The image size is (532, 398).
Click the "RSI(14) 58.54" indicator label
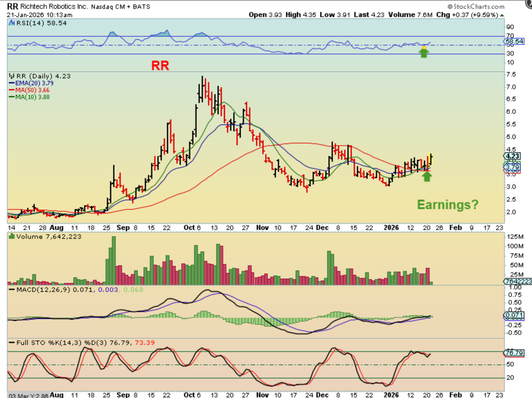[x=41, y=23]
